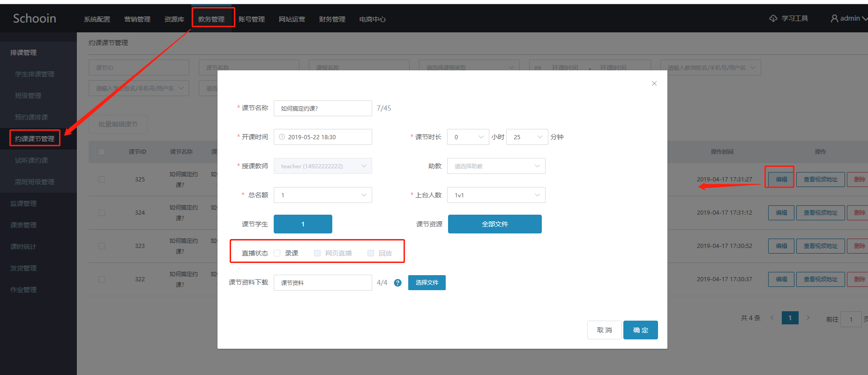The image size is (868, 375).
Task: Open 发货管理 sidebar section
Action: (x=23, y=268)
